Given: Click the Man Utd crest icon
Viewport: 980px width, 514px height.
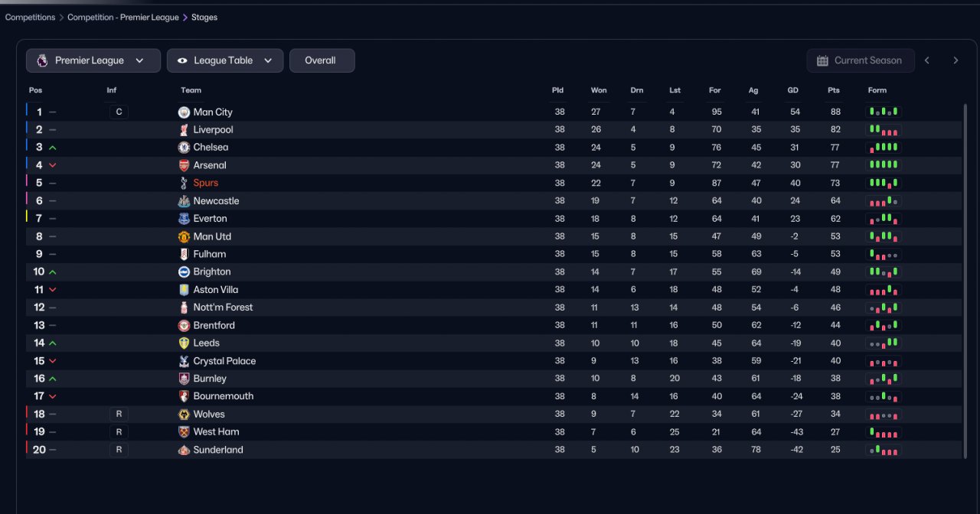Looking at the screenshot, I should pyautogui.click(x=184, y=236).
